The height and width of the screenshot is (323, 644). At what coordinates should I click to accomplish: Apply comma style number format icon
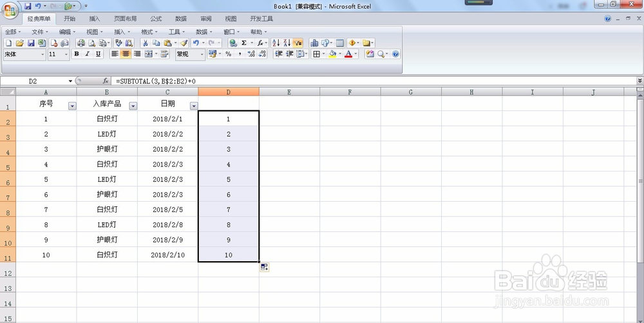pos(240,54)
